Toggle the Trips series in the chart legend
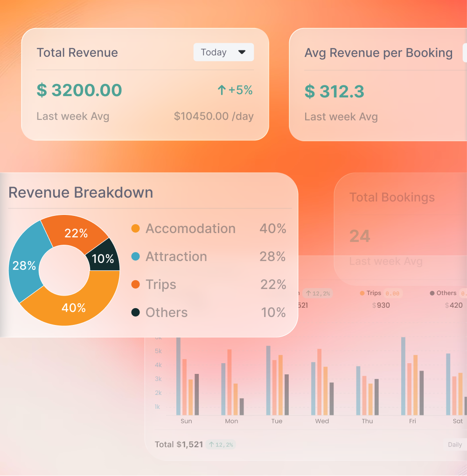 373,293
